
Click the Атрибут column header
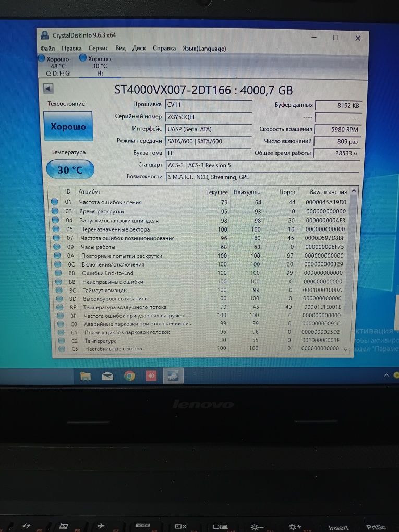89,192
